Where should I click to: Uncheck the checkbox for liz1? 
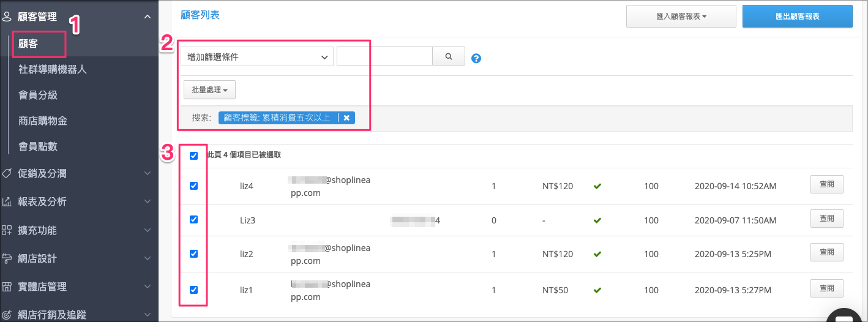194,290
